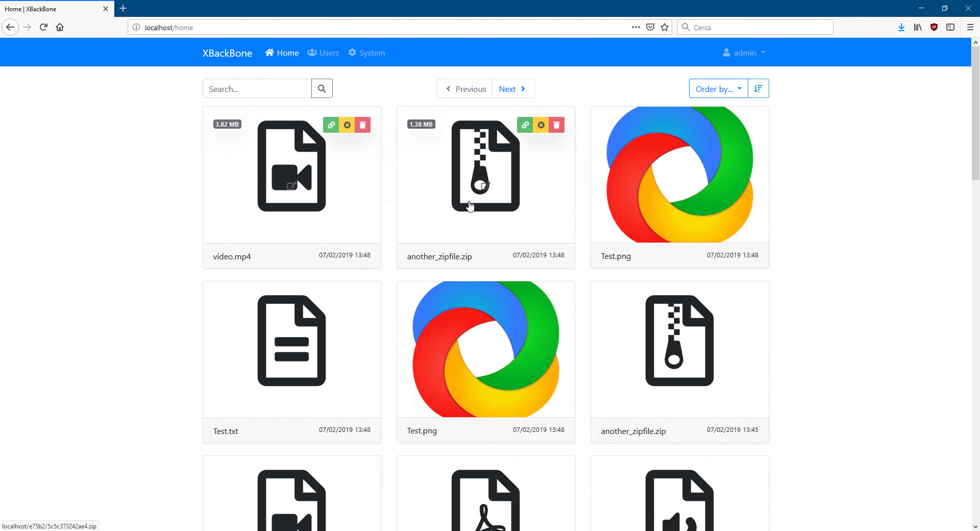Screen dimensions: 980x531
Task: Delete video.mp4 with red trash button
Action: pyautogui.click(x=363, y=125)
